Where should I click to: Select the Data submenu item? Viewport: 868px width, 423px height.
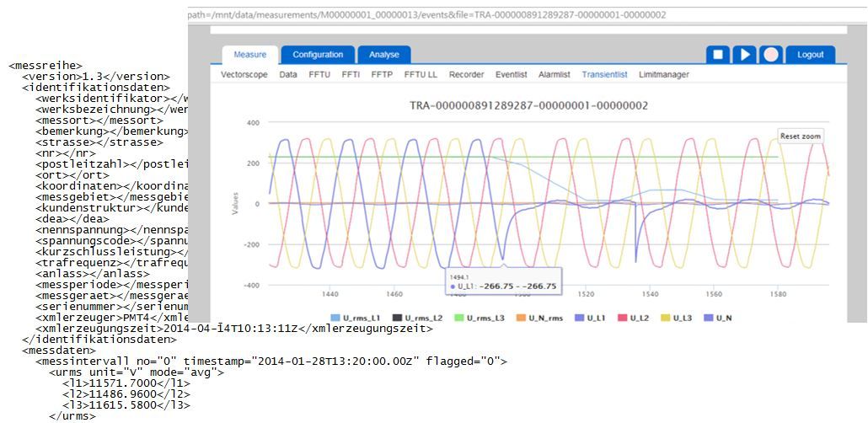pos(288,74)
